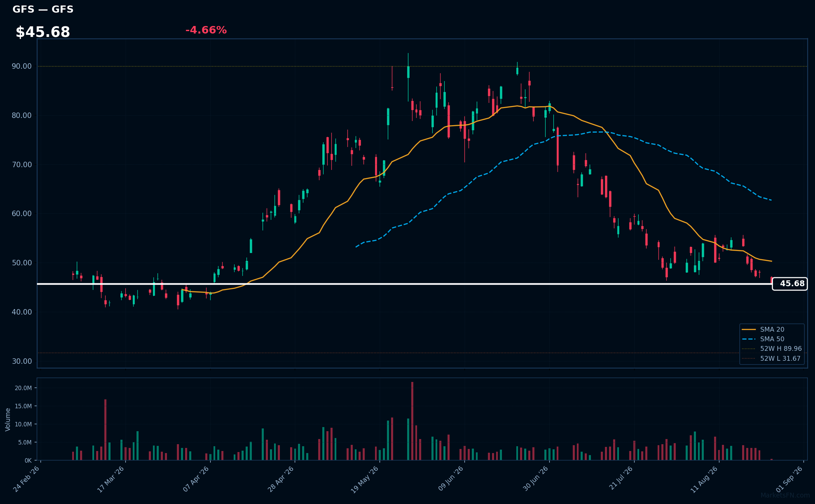Viewport: 815px width, 504px height.
Task: Click the 21 Jul '26 date label
Action: 620,478
